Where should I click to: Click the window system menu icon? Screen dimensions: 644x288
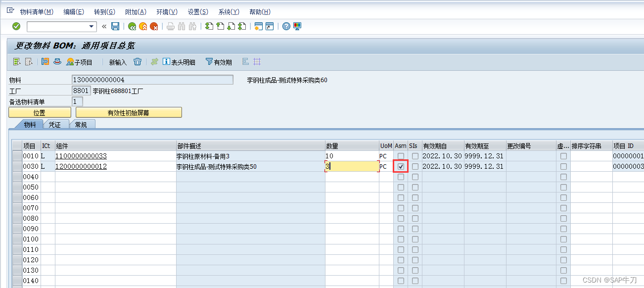10,11
